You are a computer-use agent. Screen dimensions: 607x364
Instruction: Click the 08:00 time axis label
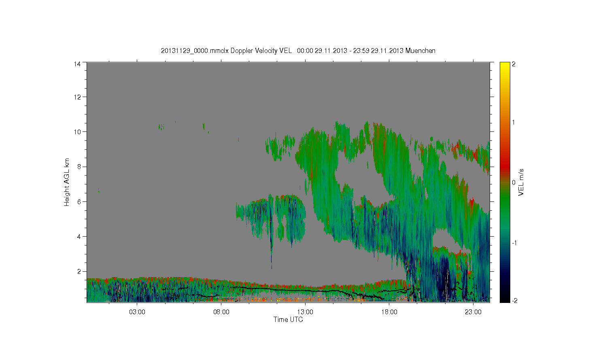click(x=221, y=312)
